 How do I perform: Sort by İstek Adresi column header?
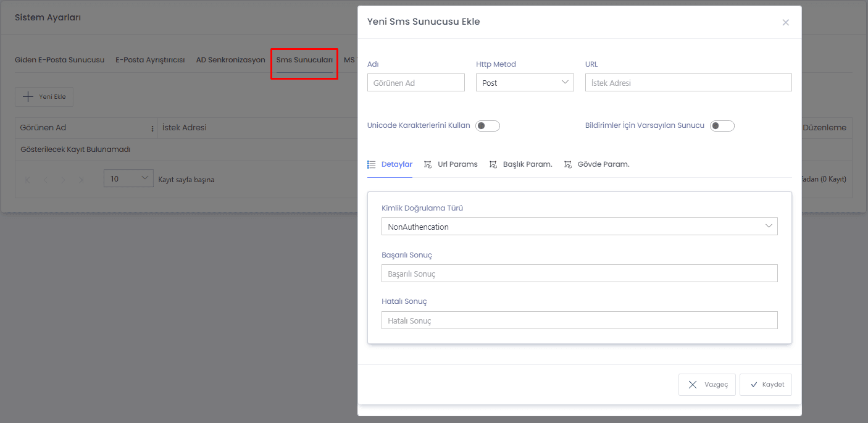click(x=184, y=128)
